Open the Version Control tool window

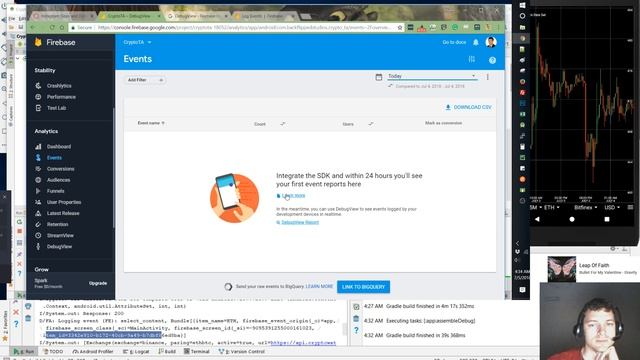[x=242, y=351]
